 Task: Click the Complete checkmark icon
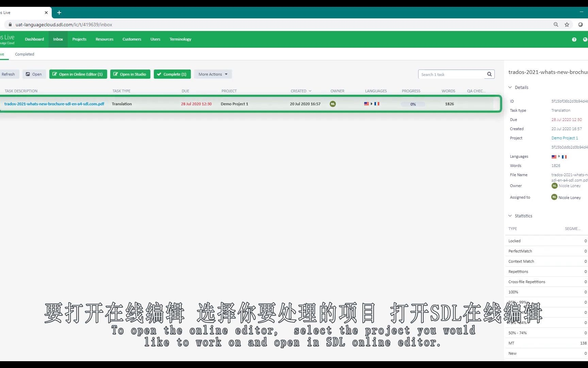(x=159, y=74)
